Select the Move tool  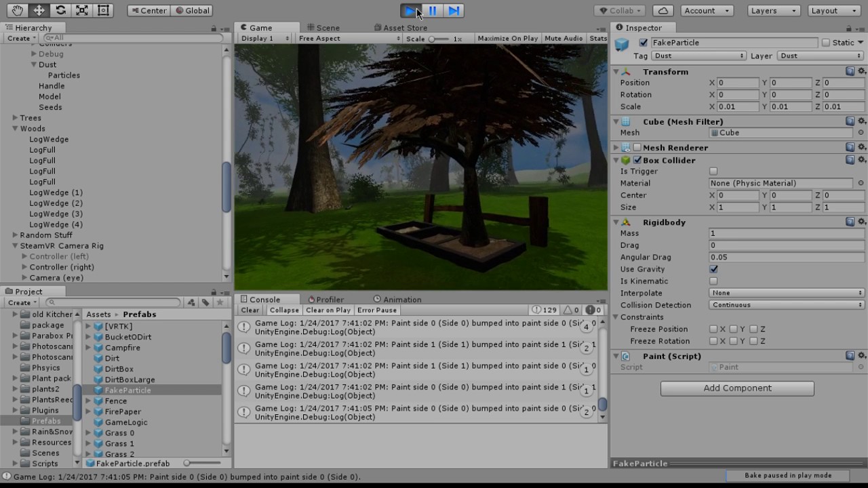39,10
